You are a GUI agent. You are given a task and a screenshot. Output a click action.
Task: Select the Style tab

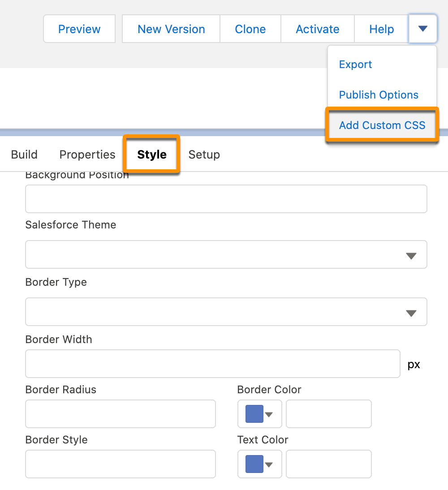point(151,155)
